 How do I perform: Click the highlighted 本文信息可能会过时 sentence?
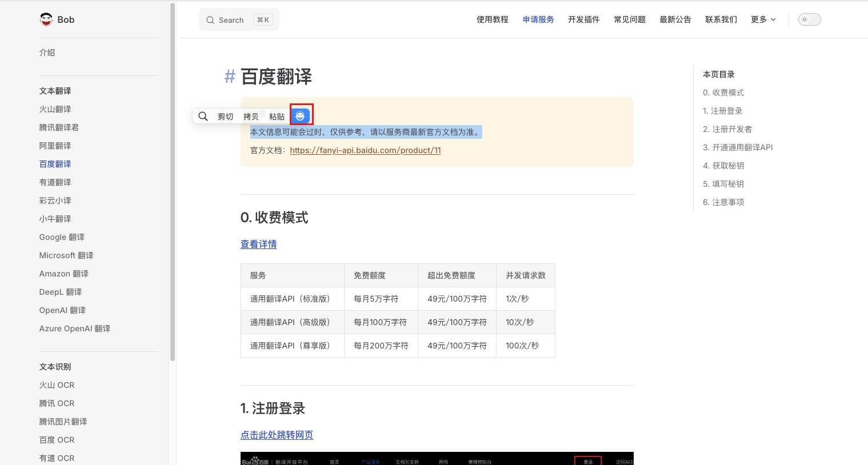tap(366, 132)
